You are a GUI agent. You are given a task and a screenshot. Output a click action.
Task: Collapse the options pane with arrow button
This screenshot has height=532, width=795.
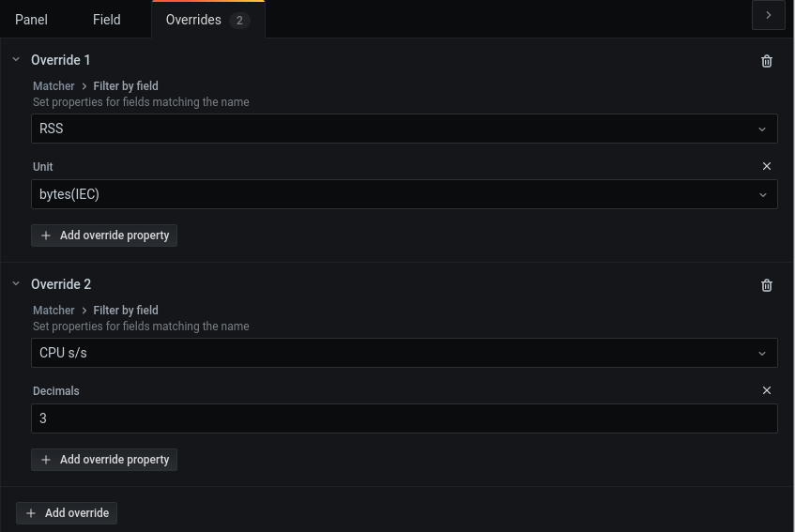pos(768,15)
